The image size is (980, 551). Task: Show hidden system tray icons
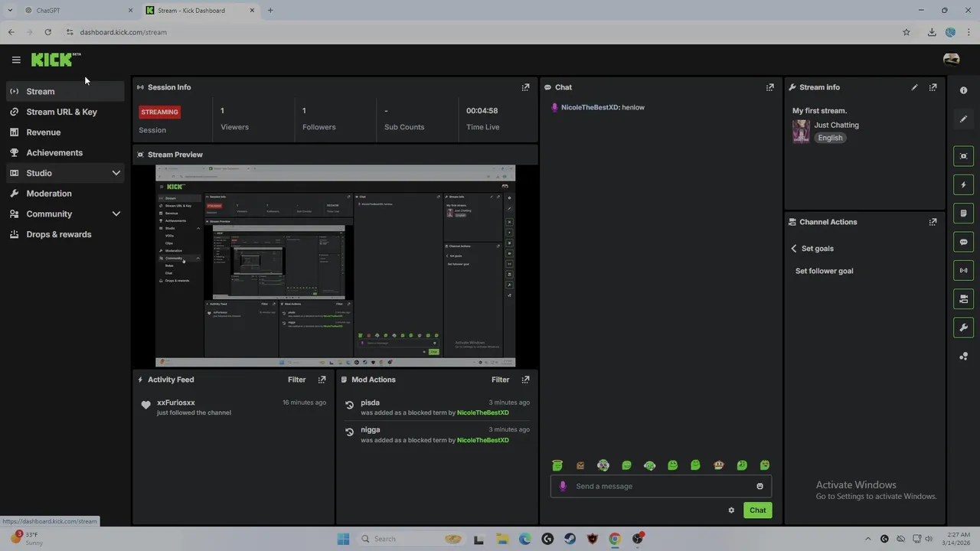pyautogui.click(x=867, y=539)
